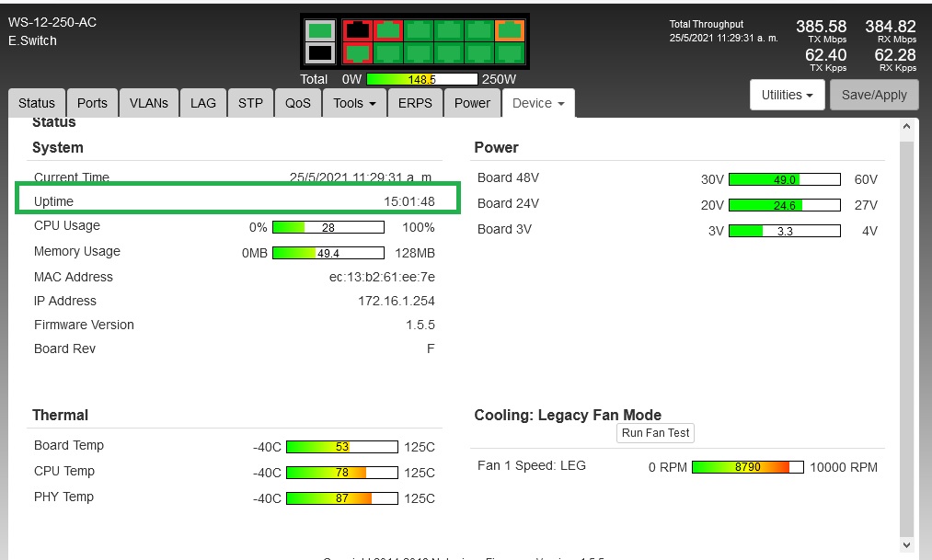The width and height of the screenshot is (932, 560).
Task: Click the bottom-right green Ethernet port
Action: (510, 54)
